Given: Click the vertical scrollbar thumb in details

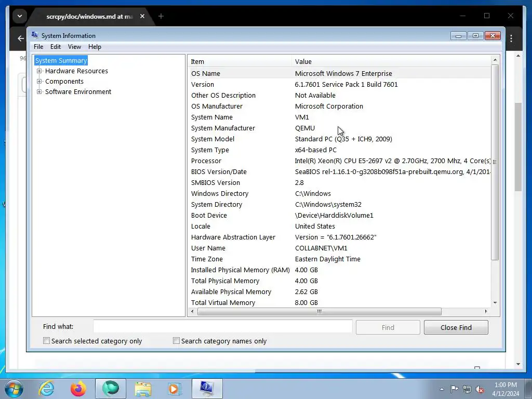Looking at the screenshot, I should 495,162.
